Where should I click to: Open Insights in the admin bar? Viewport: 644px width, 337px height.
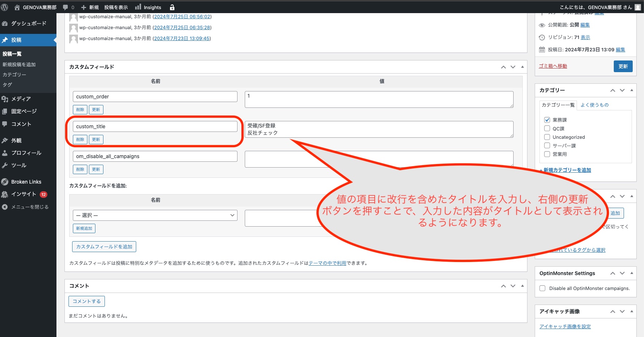point(148,7)
